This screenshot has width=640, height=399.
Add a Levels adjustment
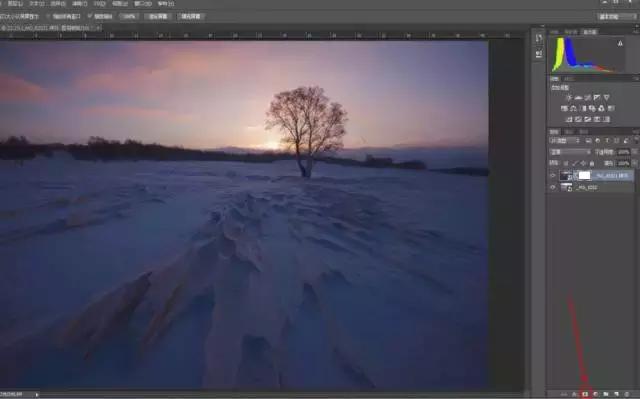pos(578,98)
